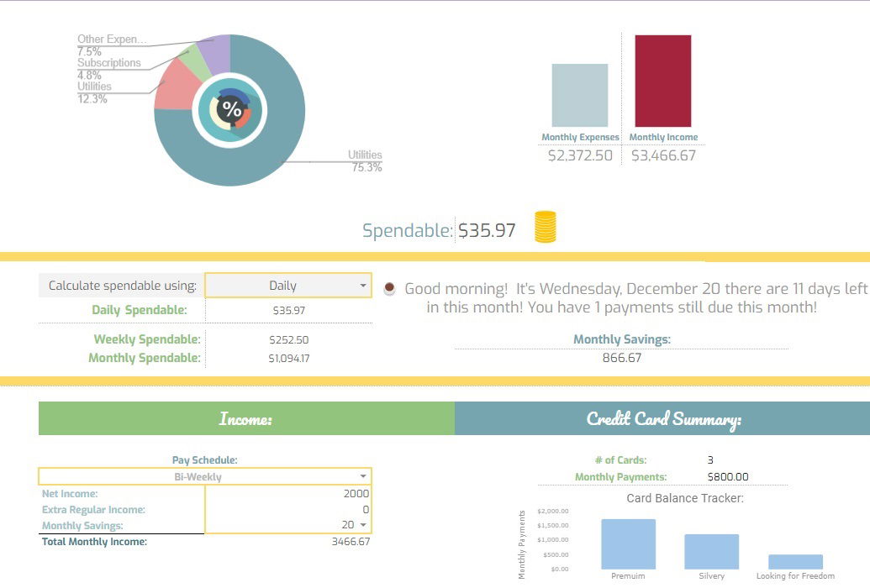The height and width of the screenshot is (588, 870).
Task: Click the red Monthly Income bar
Action: click(663, 81)
